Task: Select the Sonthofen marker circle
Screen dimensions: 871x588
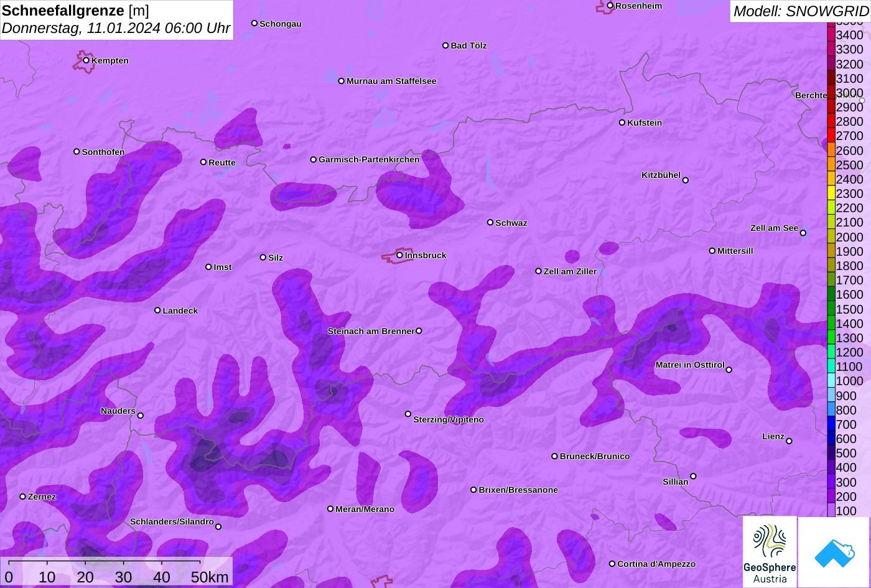Action: click(77, 151)
